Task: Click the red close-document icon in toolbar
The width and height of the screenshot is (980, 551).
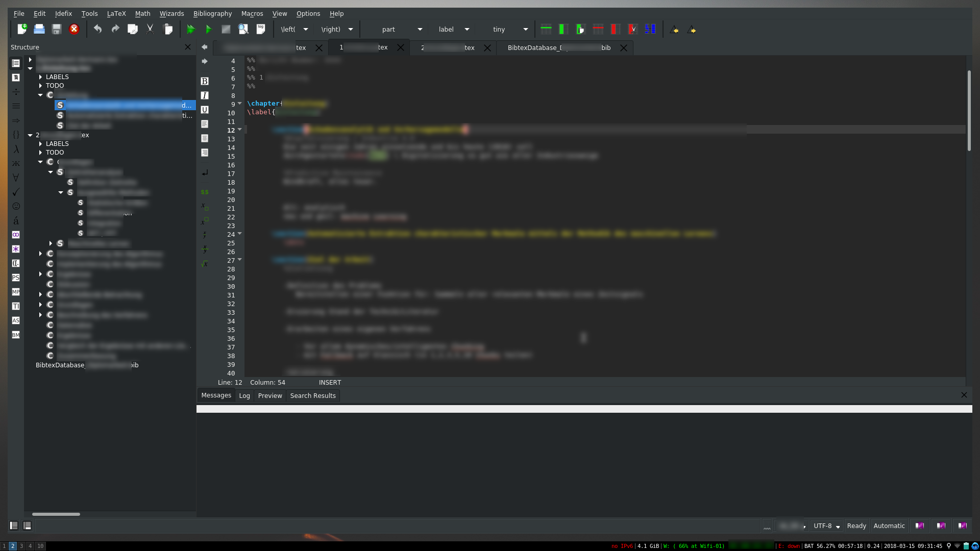Action: pos(74,30)
